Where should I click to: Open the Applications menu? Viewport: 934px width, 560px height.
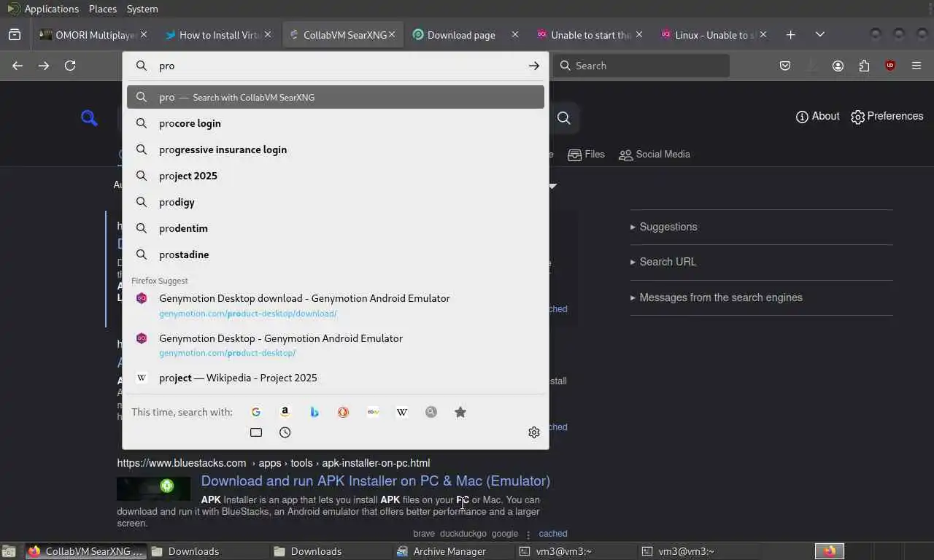(x=51, y=9)
